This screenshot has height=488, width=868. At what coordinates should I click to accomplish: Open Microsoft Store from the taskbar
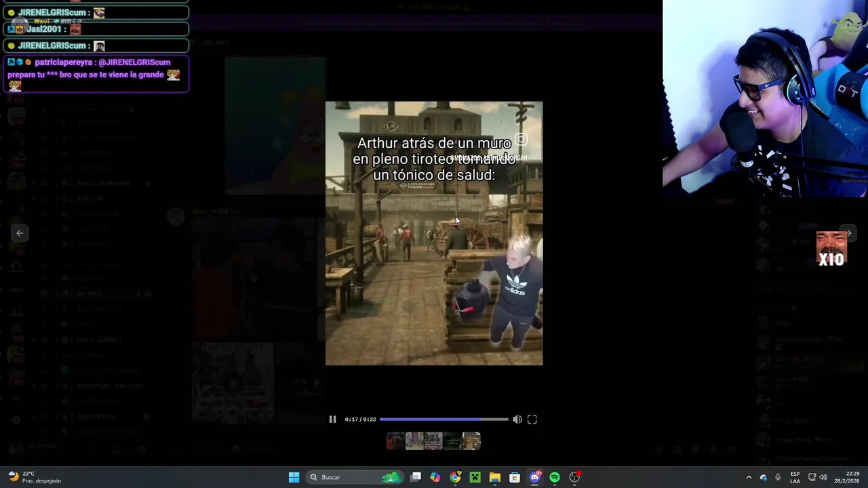coord(515,477)
